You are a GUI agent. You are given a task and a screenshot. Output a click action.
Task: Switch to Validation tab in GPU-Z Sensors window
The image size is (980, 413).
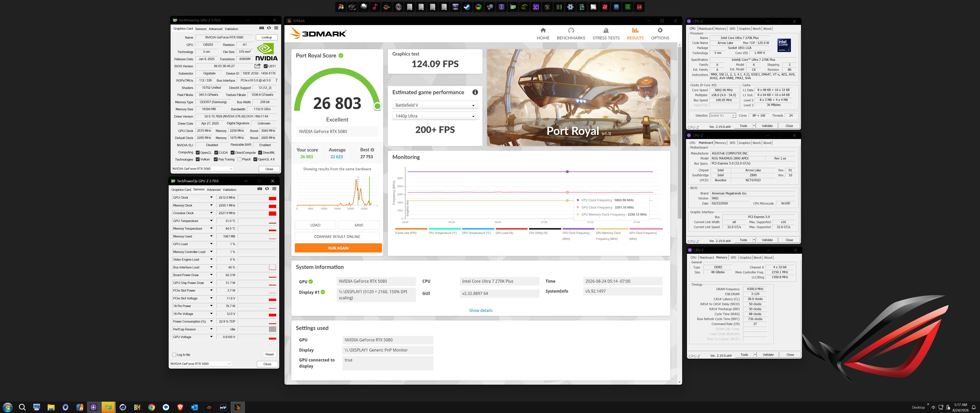coord(229,190)
